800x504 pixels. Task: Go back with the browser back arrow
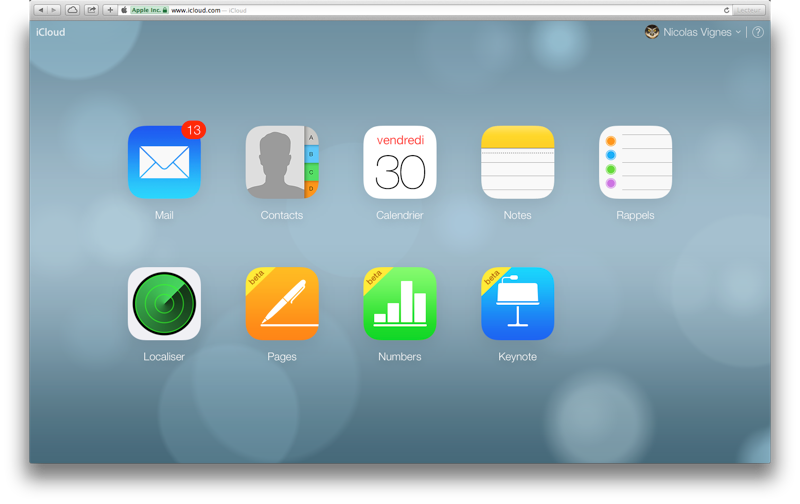point(41,10)
